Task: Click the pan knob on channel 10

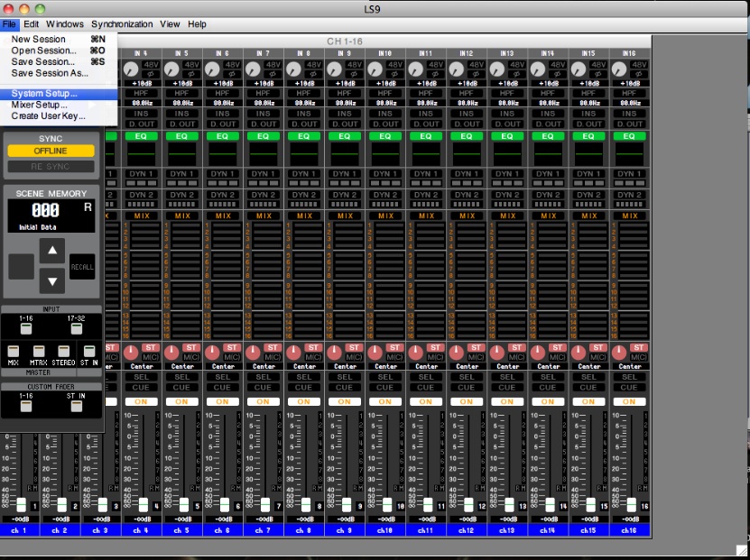Action: pyautogui.click(x=374, y=352)
